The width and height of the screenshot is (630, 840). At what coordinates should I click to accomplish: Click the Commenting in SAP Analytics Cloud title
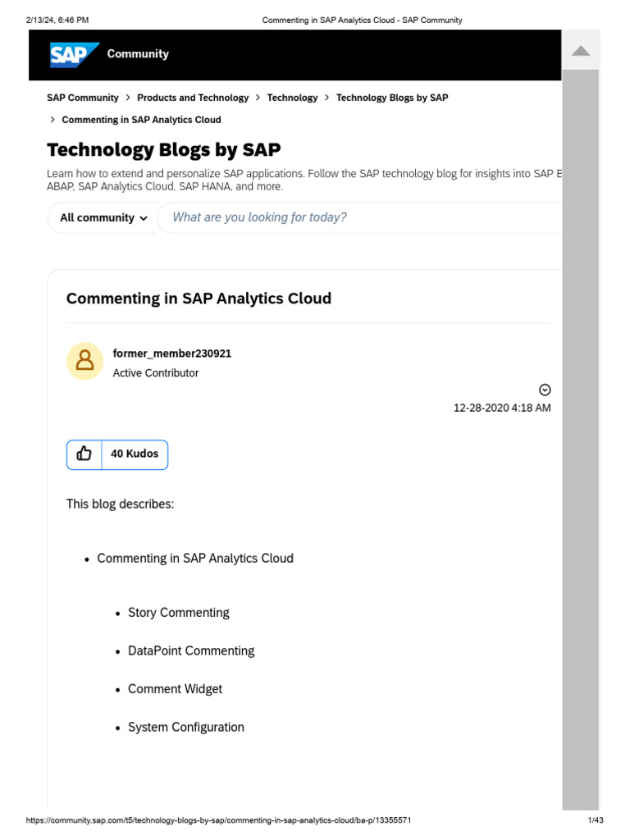[x=199, y=299]
